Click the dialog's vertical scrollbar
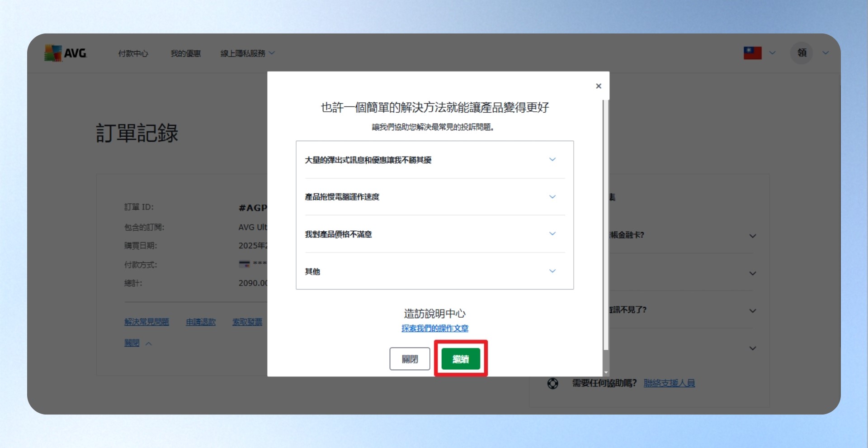868x448 pixels. coord(606,225)
